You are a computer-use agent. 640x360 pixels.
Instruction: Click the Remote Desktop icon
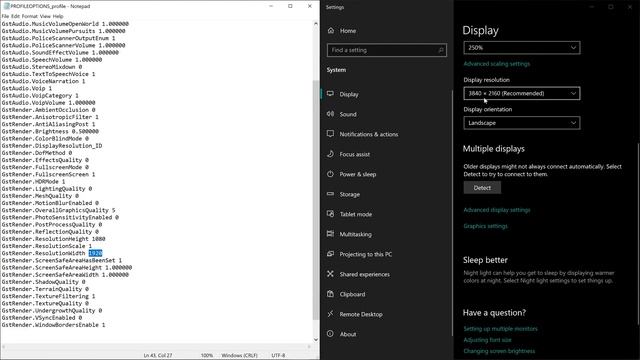click(330, 314)
